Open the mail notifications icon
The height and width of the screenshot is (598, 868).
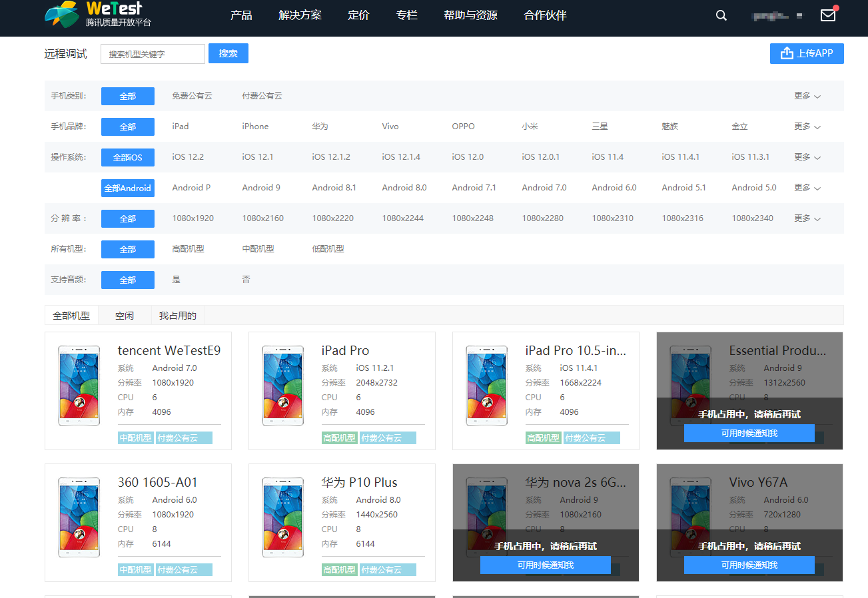point(828,15)
